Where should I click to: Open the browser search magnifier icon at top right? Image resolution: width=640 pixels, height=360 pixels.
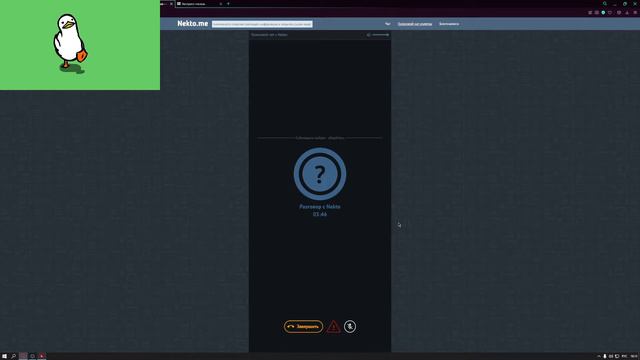click(x=605, y=4)
